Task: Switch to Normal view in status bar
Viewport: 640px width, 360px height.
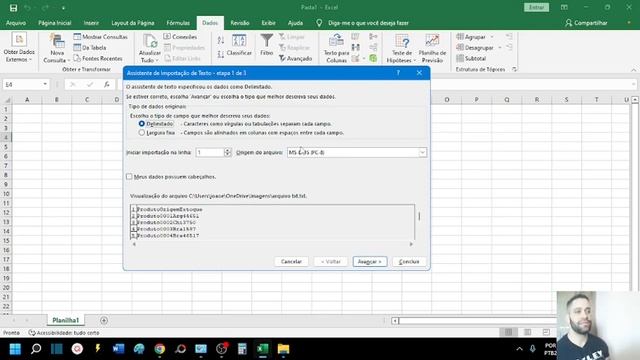Action: point(509,332)
